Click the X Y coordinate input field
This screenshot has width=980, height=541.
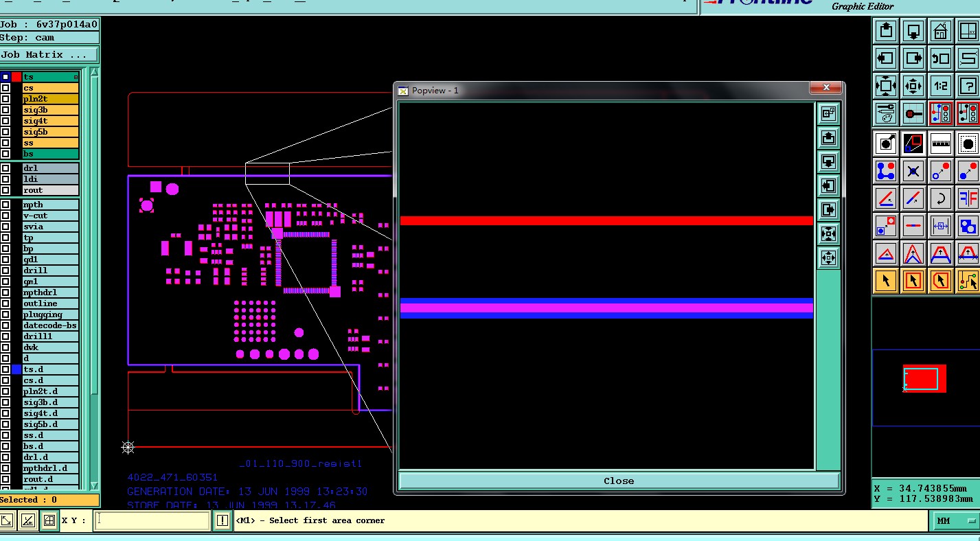[152, 520]
